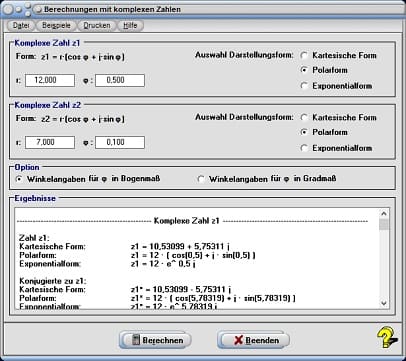This screenshot has width=406, height=361.
Task: Click the results scrollbar down arrow
Action: click(x=384, y=303)
